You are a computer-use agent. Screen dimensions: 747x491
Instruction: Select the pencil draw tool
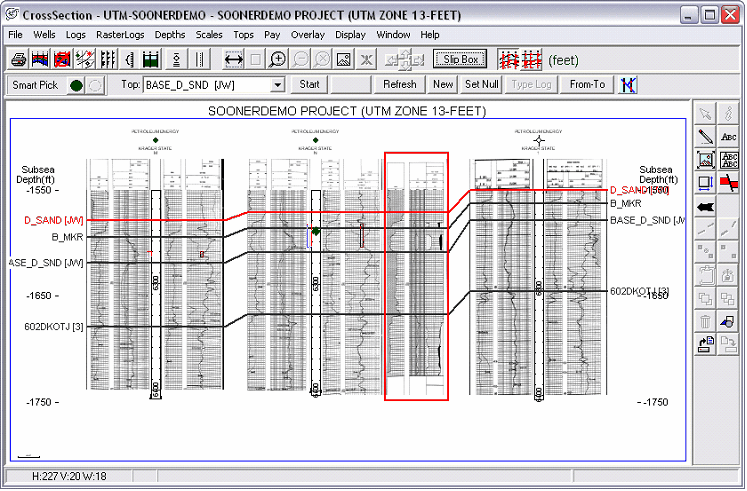pos(705,136)
